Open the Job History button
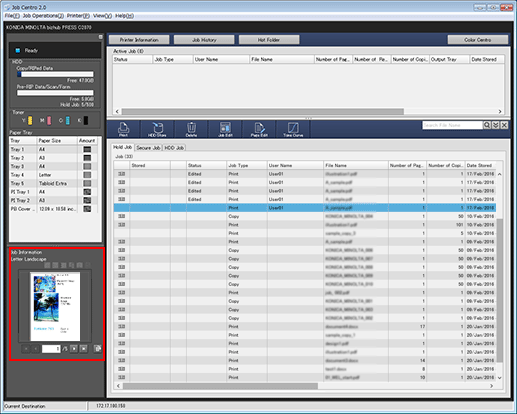 204,40
